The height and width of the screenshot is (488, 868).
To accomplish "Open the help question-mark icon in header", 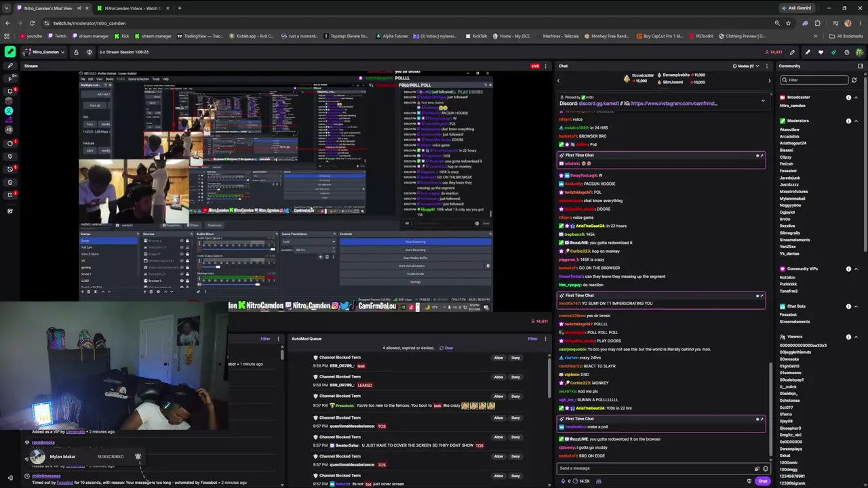I will pos(846,52).
